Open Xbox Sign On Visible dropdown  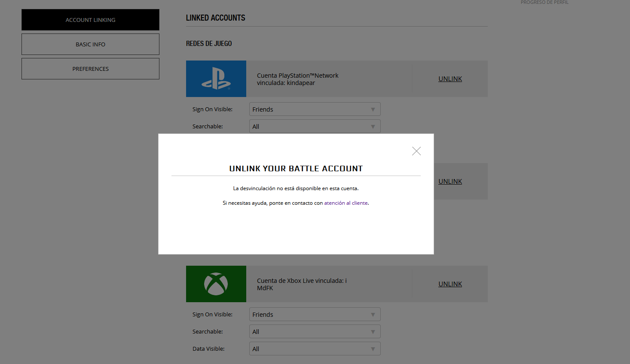(x=315, y=314)
